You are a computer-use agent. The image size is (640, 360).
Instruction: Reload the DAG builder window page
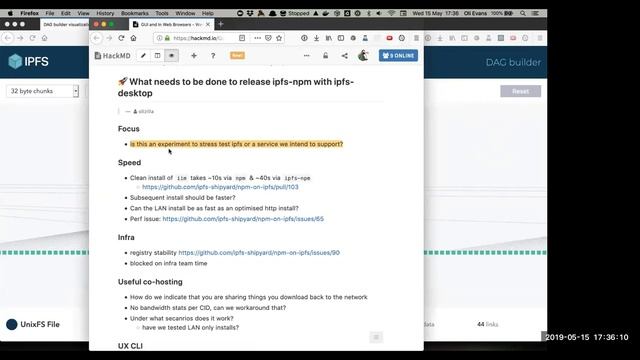[x=32, y=38]
